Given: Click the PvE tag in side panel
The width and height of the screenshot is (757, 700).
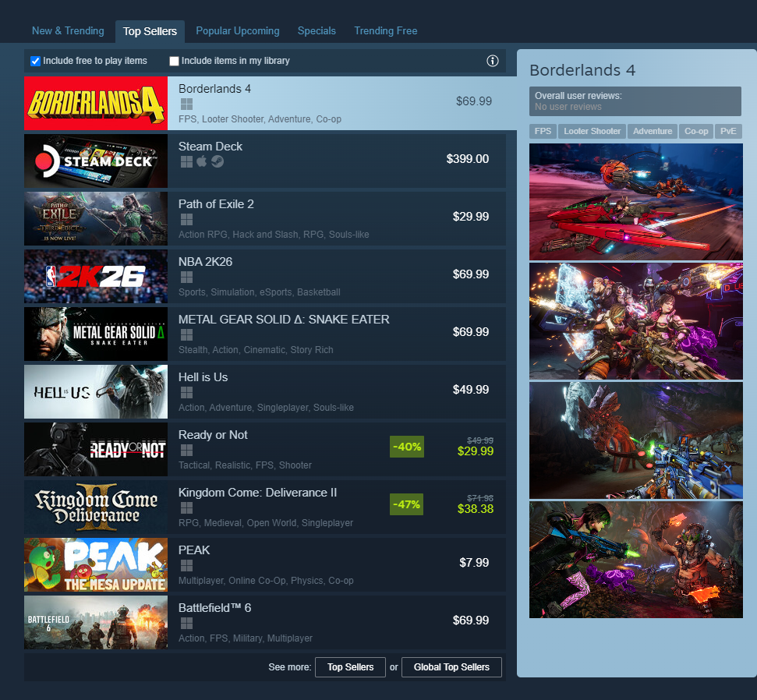Looking at the screenshot, I should point(728,131).
